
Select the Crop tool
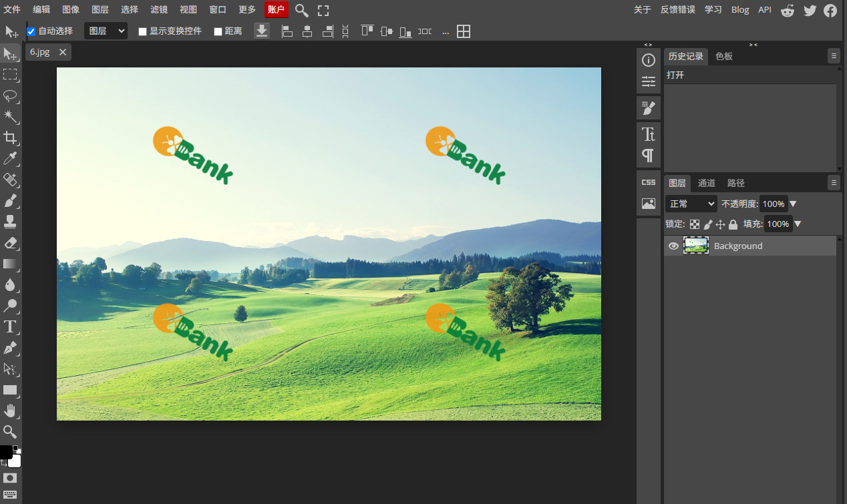click(x=10, y=138)
